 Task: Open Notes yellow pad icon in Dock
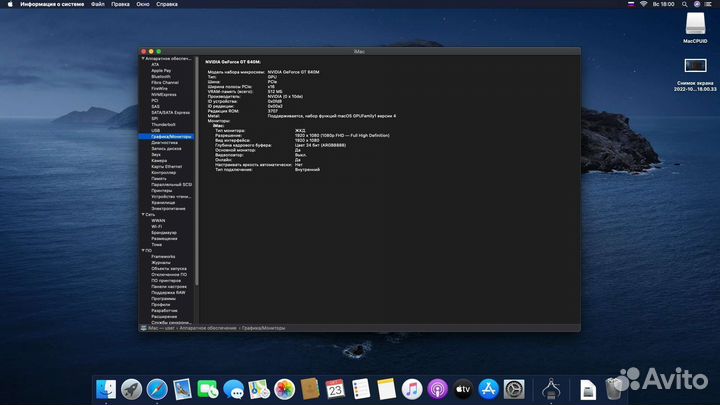386,389
